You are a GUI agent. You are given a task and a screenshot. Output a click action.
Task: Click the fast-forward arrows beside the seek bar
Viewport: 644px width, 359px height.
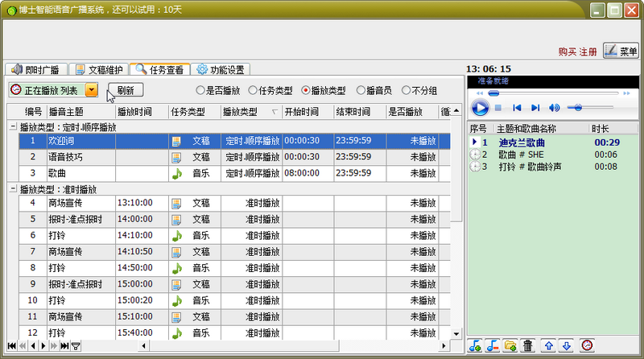point(626,93)
